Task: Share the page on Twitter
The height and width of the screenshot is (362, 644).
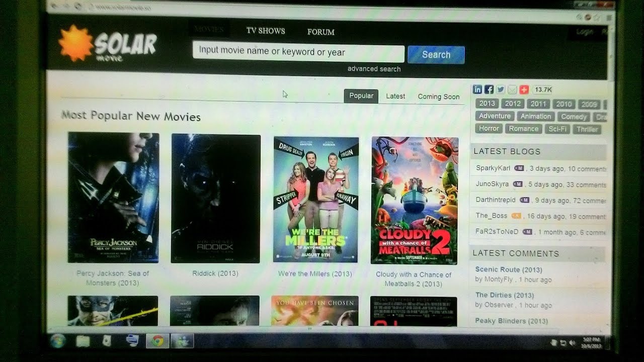Action: coord(501,89)
